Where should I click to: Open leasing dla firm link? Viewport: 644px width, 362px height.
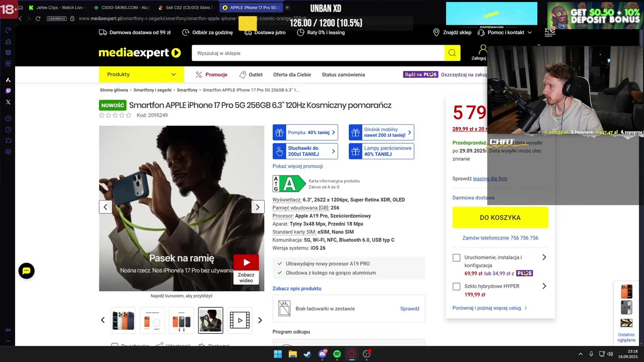(x=490, y=178)
